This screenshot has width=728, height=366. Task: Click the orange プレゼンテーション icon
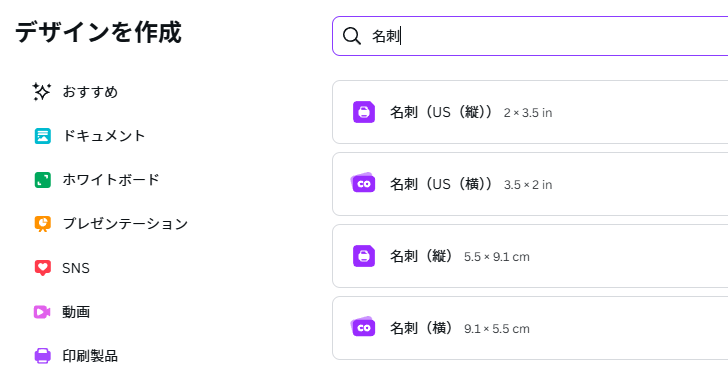pyautogui.click(x=43, y=224)
